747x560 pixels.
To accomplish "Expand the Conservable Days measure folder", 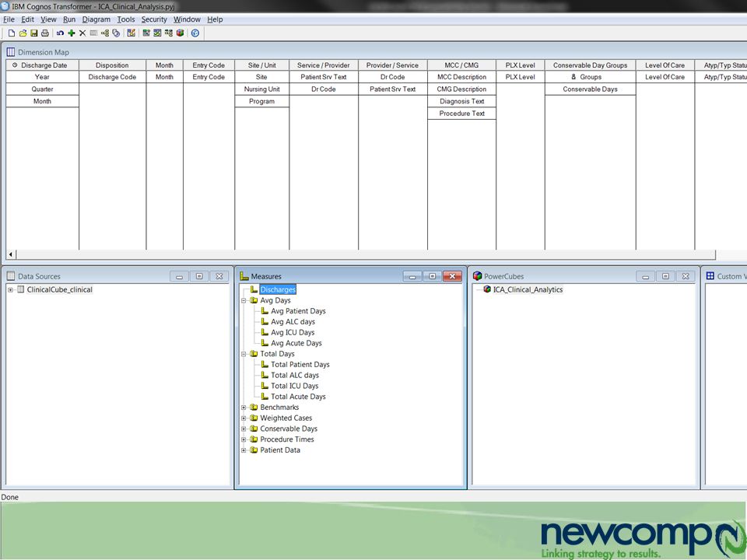I will (244, 429).
